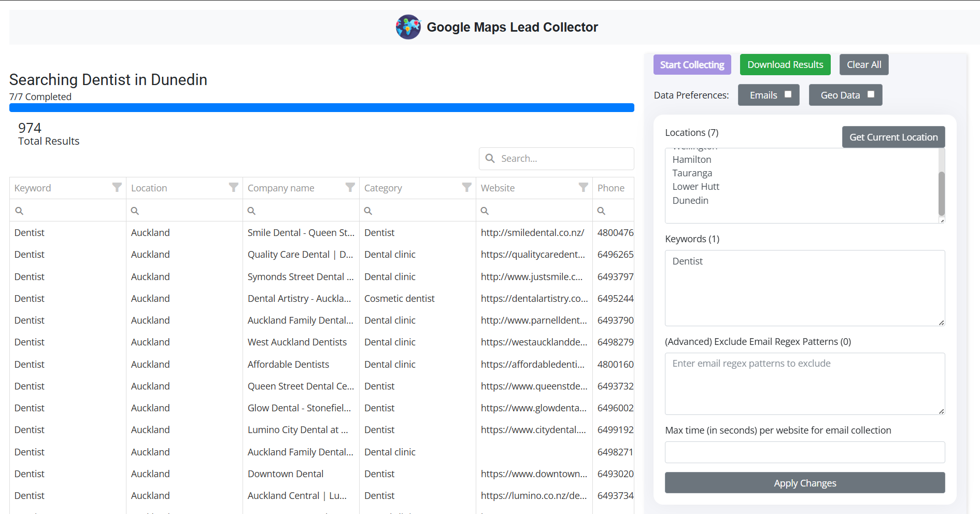The height and width of the screenshot is (514, 980).
Task: Open the parnelldent website link
Action: click(534, 320)
